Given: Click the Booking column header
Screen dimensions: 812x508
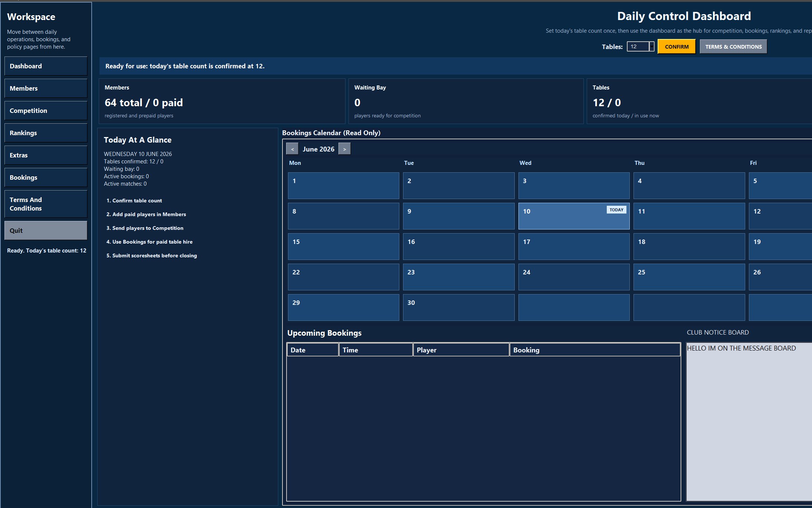Looking at the screenshot, I should (x=595, y=350).
